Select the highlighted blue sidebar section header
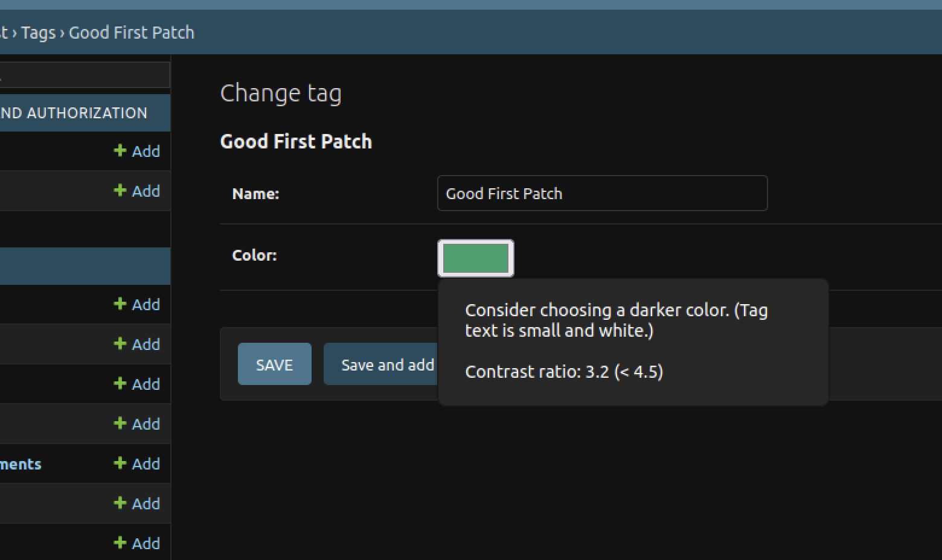942x560 pixels. pyautogui.click(x=85, y=266)
